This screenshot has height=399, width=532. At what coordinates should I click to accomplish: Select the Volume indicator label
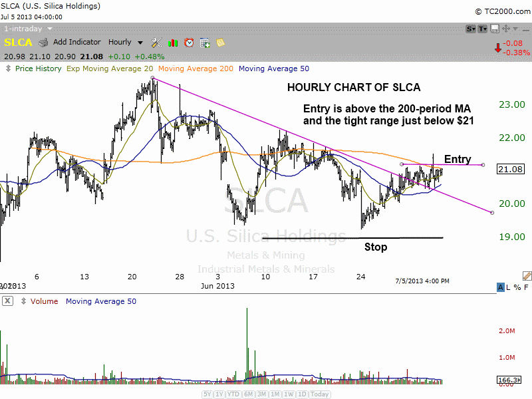[44, 301]
